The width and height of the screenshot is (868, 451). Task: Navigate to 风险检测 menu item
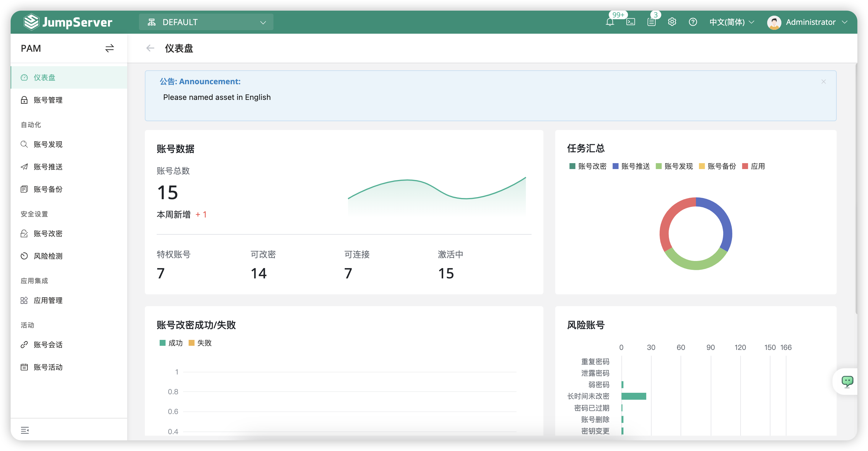tap(48, 256)
